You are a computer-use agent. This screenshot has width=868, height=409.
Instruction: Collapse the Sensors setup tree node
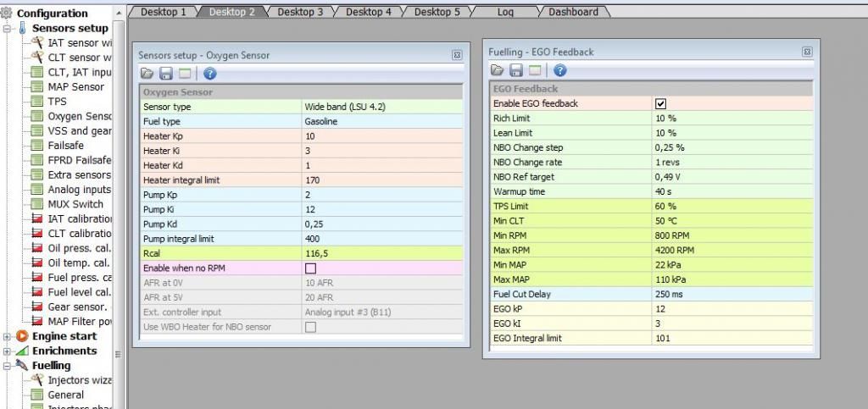pyautogui.click(x=8, y=28)
